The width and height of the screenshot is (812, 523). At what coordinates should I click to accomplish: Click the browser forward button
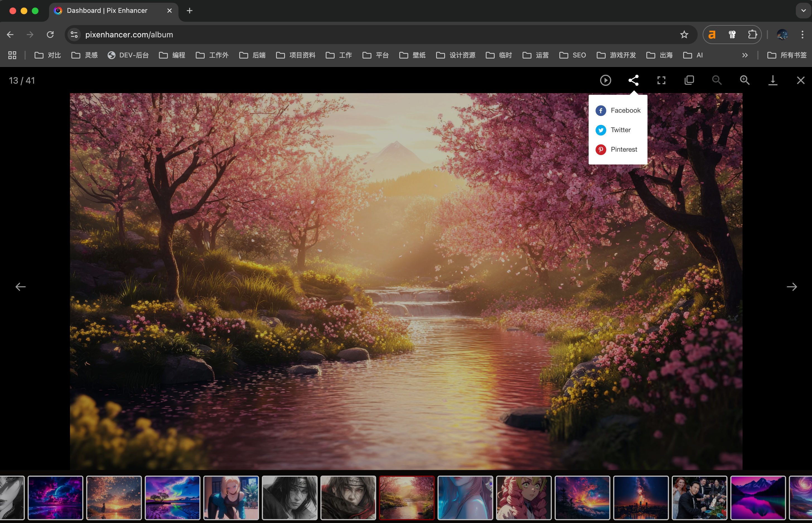point(30,35)
